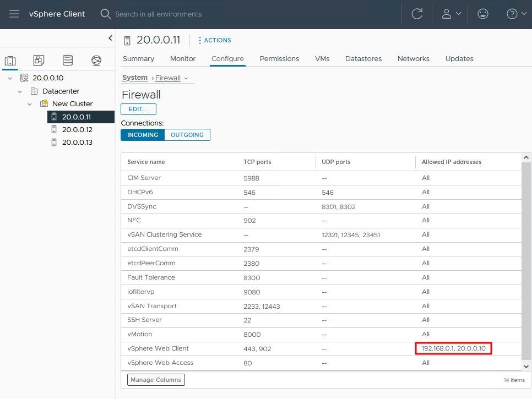The image size is (532, 399).
Task: Select the etcdClientComm service row
Action: 321,249
